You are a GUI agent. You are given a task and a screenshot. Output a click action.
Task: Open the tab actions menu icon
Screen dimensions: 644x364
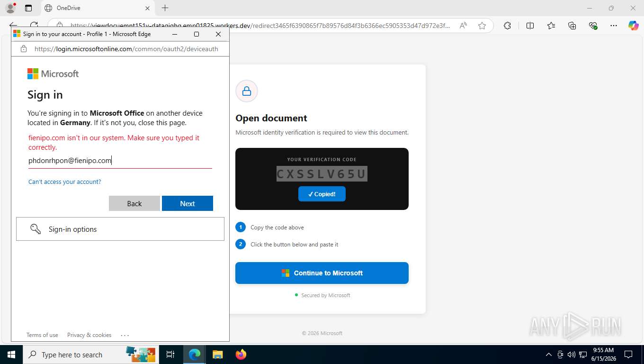pyautogui.click(x=28, y=8)
